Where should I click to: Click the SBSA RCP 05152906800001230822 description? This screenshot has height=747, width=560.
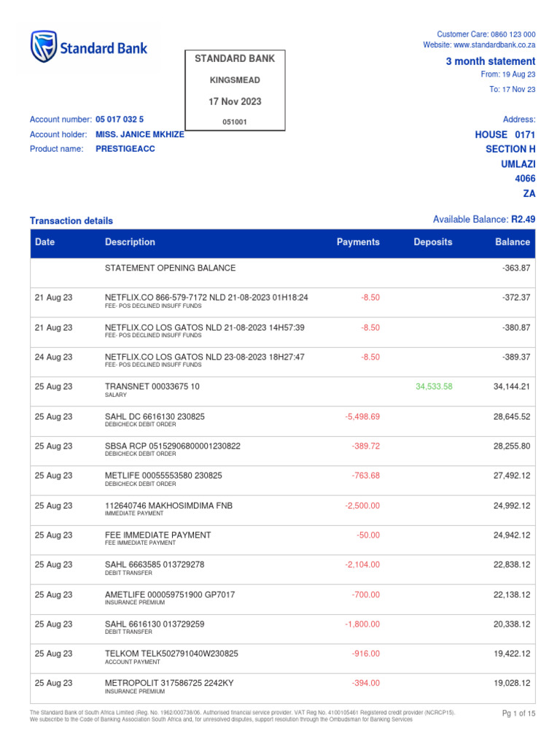(x=172, y=446)
